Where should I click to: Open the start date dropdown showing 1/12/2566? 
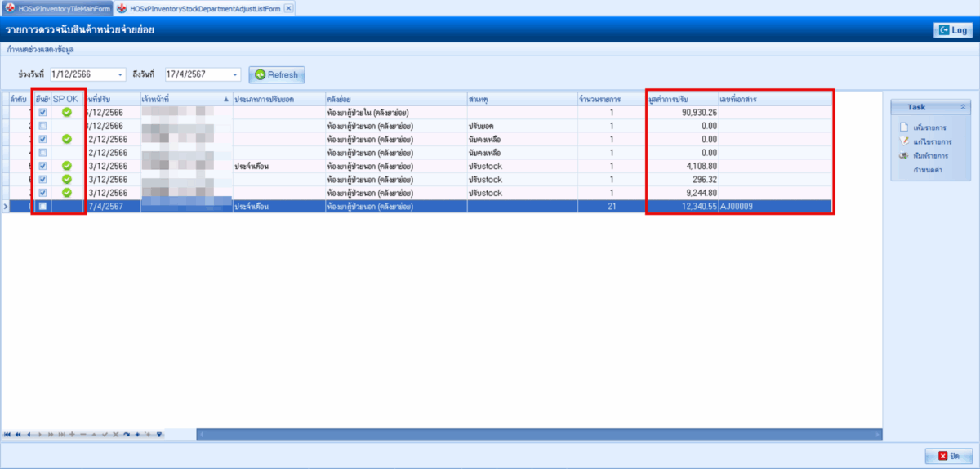(121, 74)
